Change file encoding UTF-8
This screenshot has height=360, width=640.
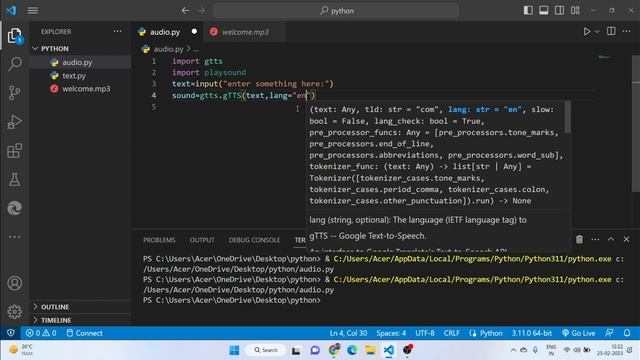[425, 333]
